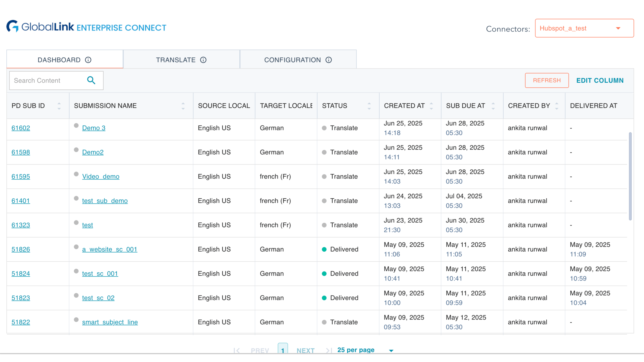The image size is (644, 362).
Task: Click the Dashboard tab info icon
Action: (x=88, y=60)
